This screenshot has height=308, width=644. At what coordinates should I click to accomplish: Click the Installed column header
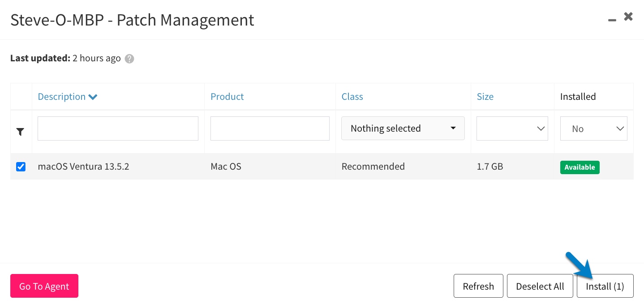click(578, 97)
